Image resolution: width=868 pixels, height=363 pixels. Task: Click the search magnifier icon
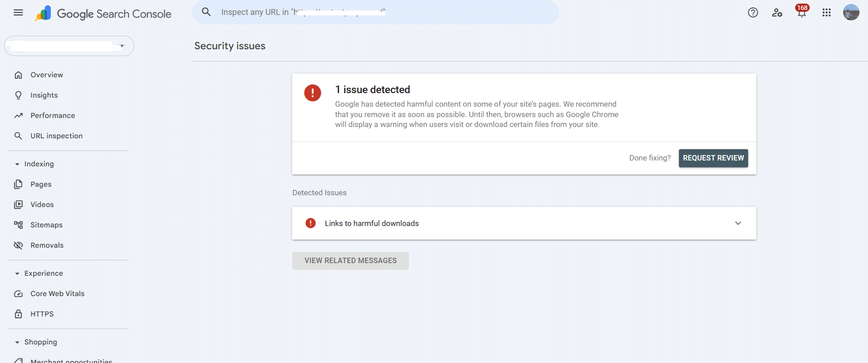[x=206, y=12]
